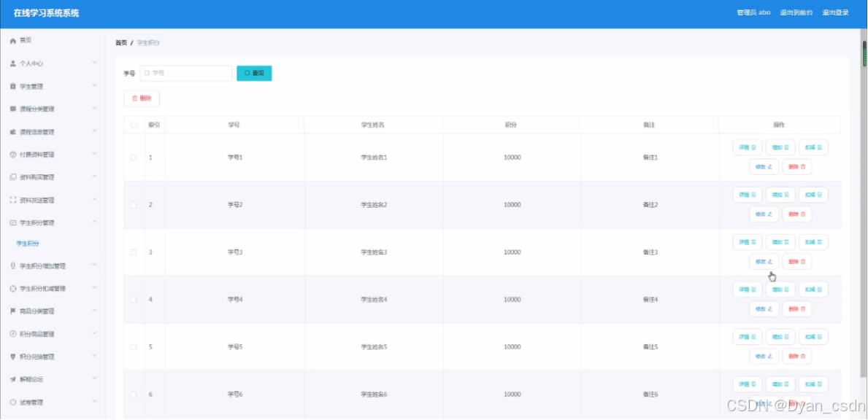This screenshot has height=420, width=868.
Task: Click 修改 edit button in row 学号3
Action: (764, 261)
